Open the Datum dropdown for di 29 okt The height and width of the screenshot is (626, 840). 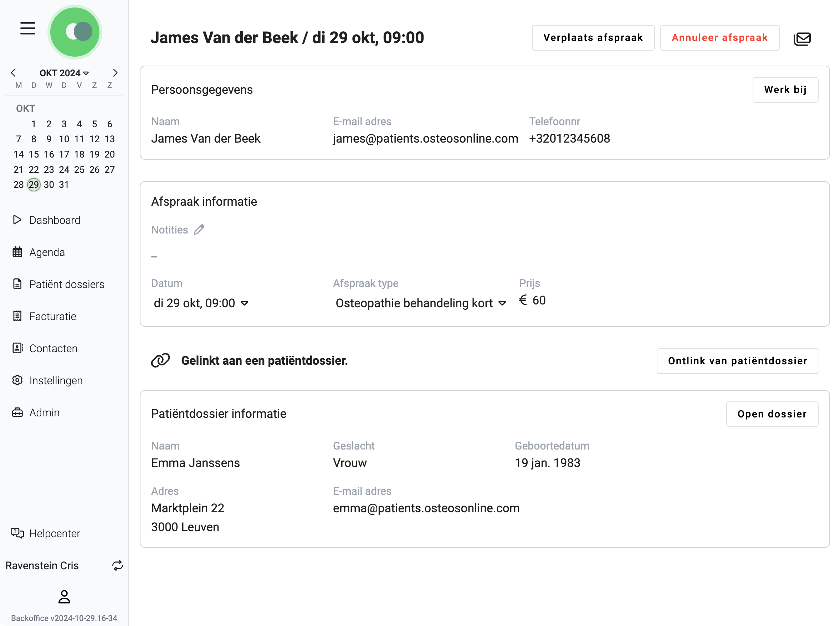click(x=245, y=303)
